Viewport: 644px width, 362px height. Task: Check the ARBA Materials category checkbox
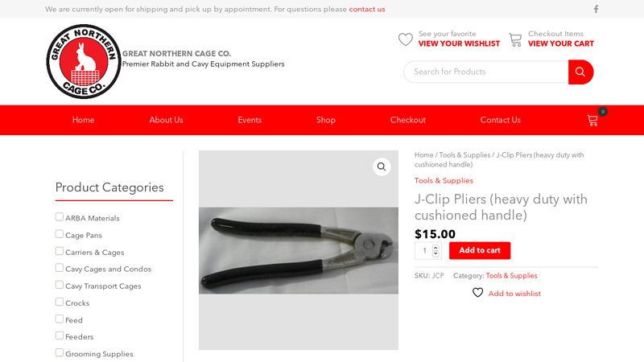click(60, 217)
